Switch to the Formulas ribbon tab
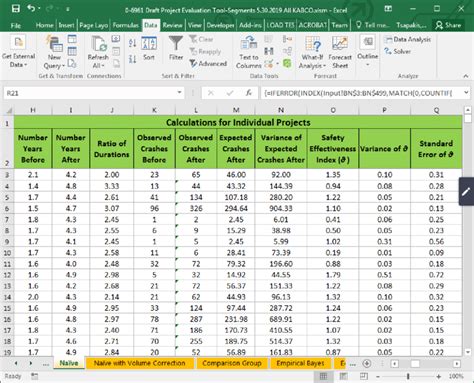Screen dimensions: 474x383 click(125, 25)
